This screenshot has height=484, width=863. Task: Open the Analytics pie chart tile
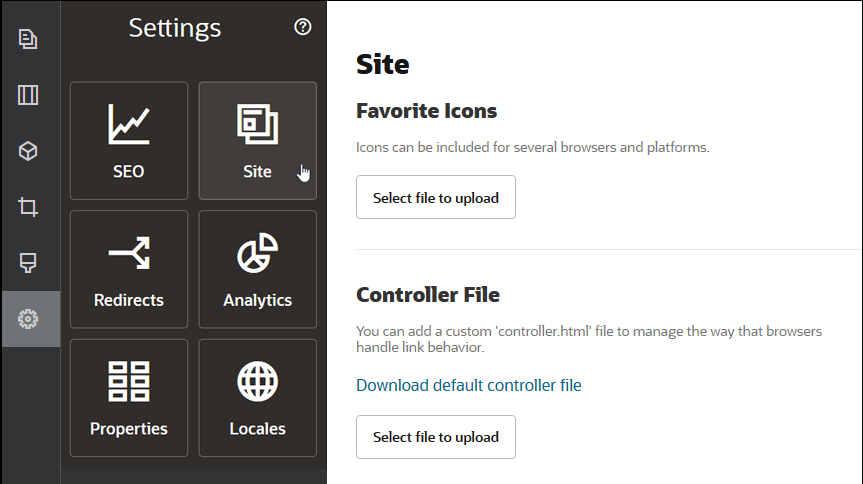click(257, 269)
